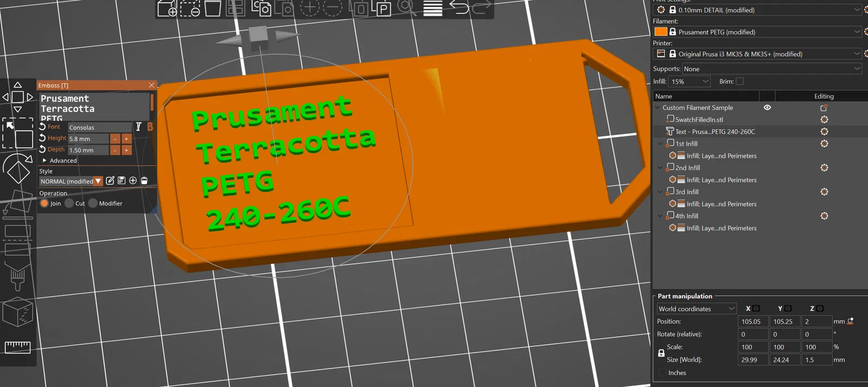
Task: Click the Add instance plus icon
Action: 310,8
